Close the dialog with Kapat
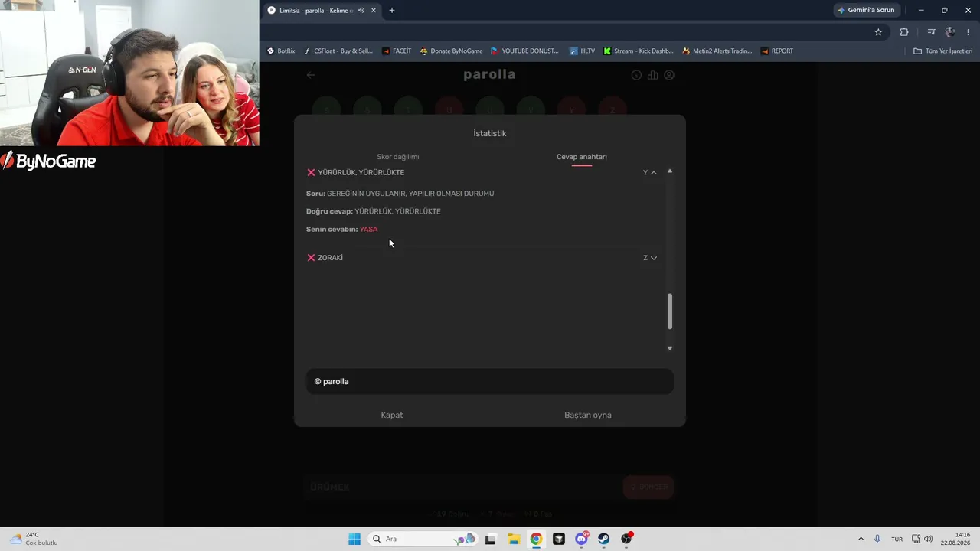The image size is (980, 551). pyautogui.click(x=392, y=415)
